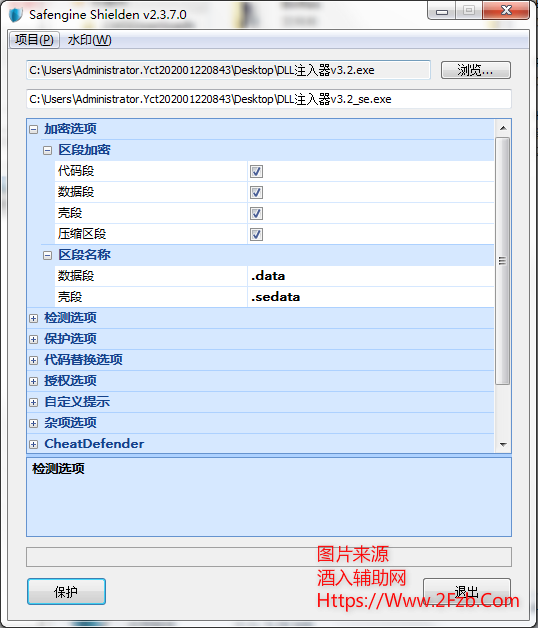The height and width of the screenshot is (628, 538).
Task: Click the 保护 protect button
Action: [x=66, y=592]
